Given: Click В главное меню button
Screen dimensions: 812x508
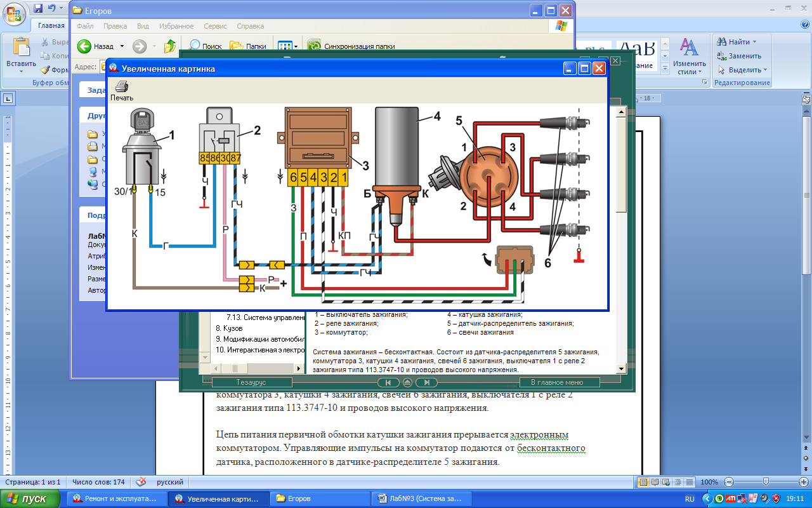Looking at the screenshot, I should pyautogui.click(x=560, y=382).
